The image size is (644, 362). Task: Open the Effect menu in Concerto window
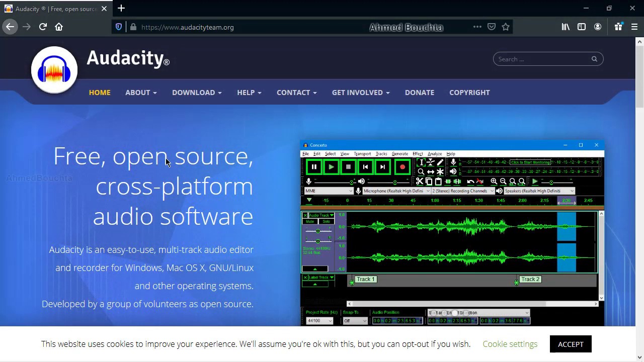(418, 154)
